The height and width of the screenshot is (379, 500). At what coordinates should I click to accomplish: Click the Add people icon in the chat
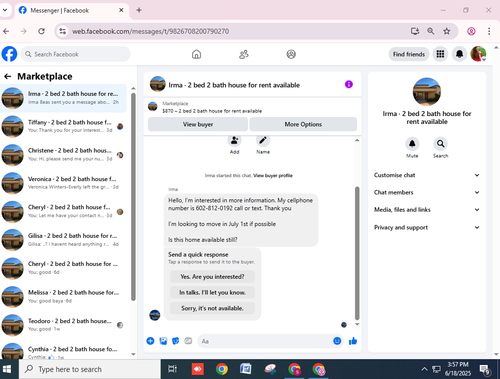(234, 140)
